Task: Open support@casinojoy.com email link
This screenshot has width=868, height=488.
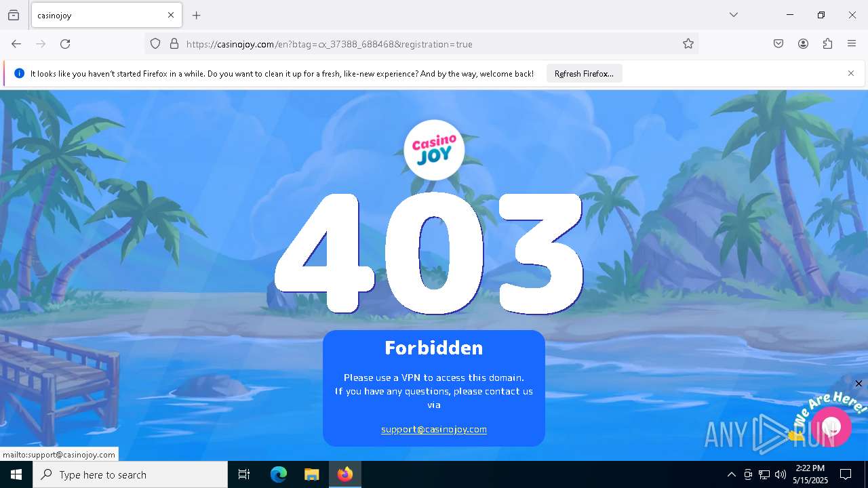Action: coord(434,429)
